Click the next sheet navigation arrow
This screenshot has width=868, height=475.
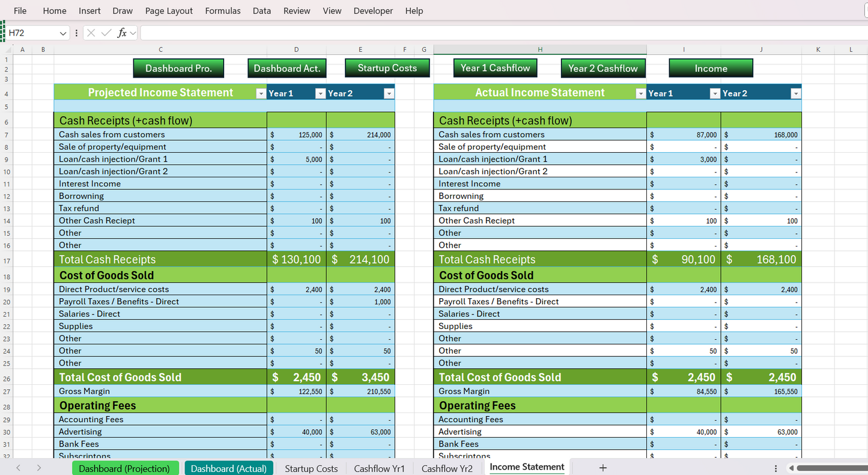coord(39,468)
